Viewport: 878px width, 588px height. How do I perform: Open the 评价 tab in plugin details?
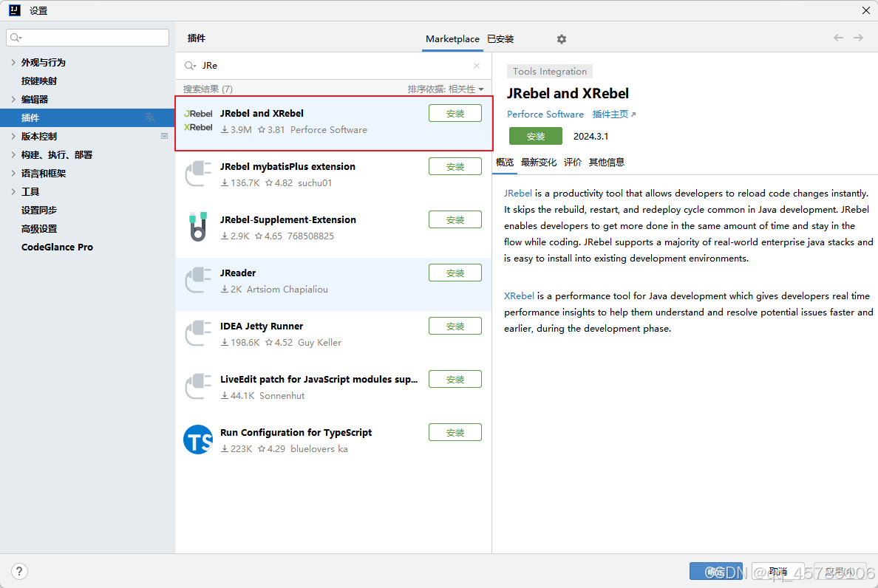tap(572, 162)
